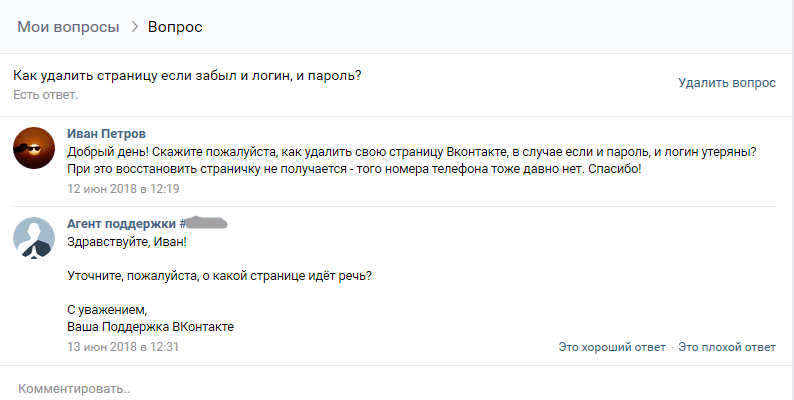Click the question title about deleting page
This screenshot has height=400, width=794.
pos(187,76)
